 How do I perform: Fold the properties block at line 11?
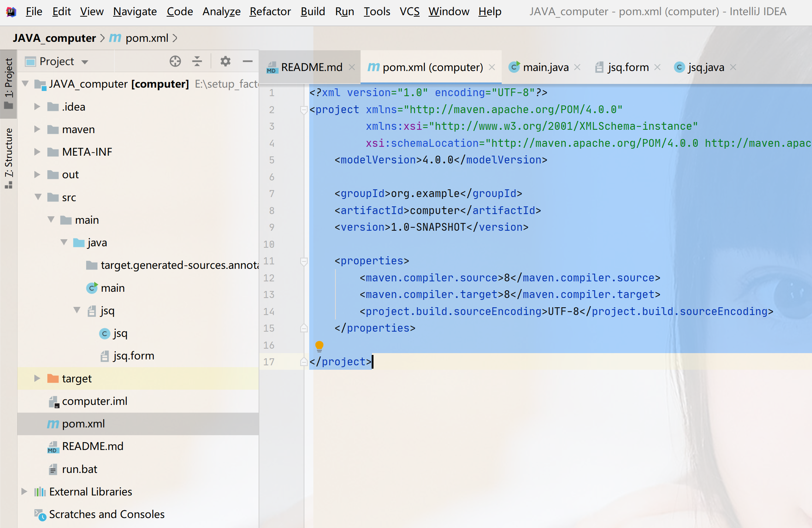[x=304, y=261]
